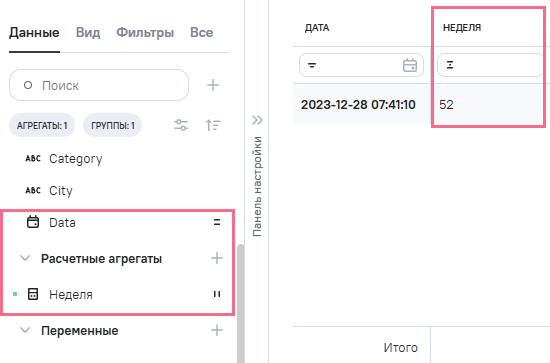550x363 pixels.
Task: Switch to the Фильтры tab
Action: pos(145,33)
